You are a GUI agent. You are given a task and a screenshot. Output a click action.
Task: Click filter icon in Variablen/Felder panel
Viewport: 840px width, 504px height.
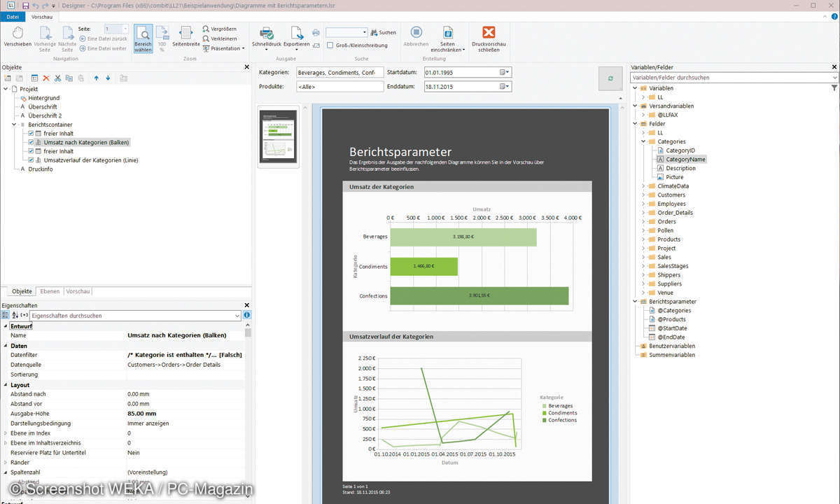pos(834,88)
